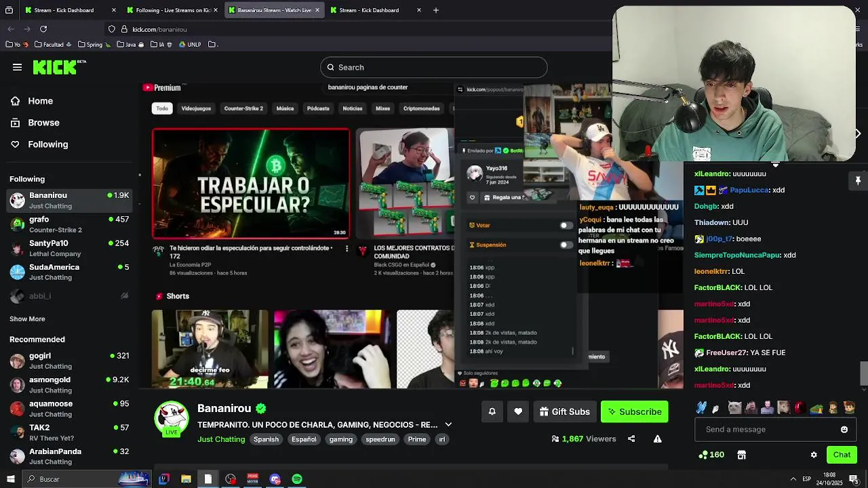Open the emoji picker in chat

tap(844, 429)
